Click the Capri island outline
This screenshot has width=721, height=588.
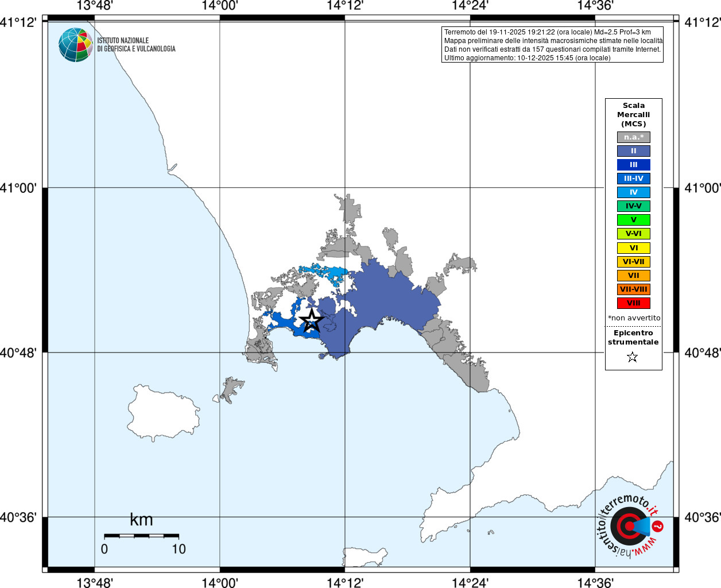pos(365,557)
